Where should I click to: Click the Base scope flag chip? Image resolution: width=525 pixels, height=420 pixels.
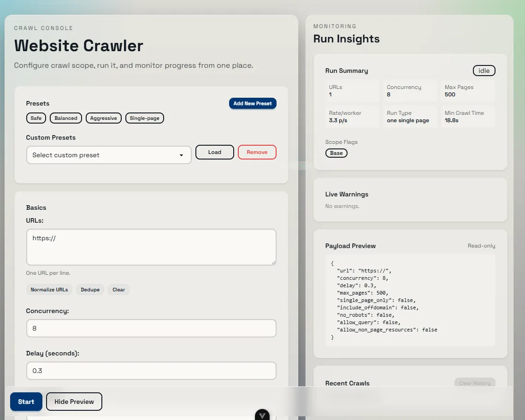[336, 153]
